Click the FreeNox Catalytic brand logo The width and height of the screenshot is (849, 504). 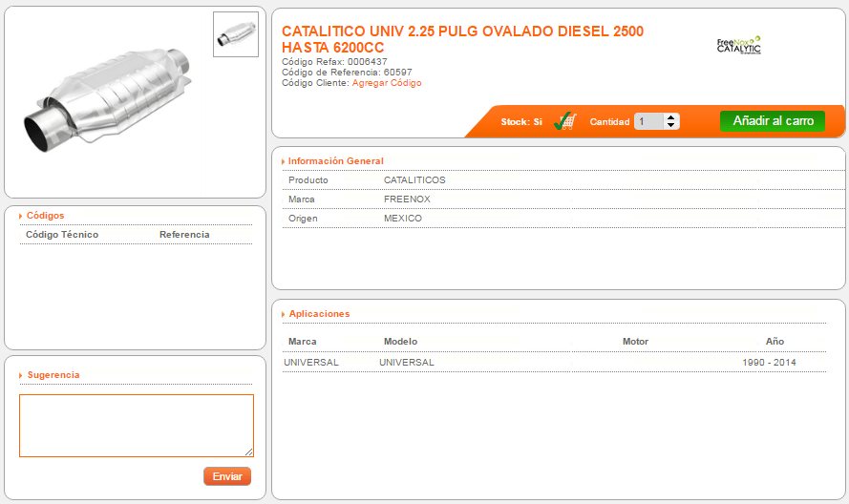tap(739, 46)
